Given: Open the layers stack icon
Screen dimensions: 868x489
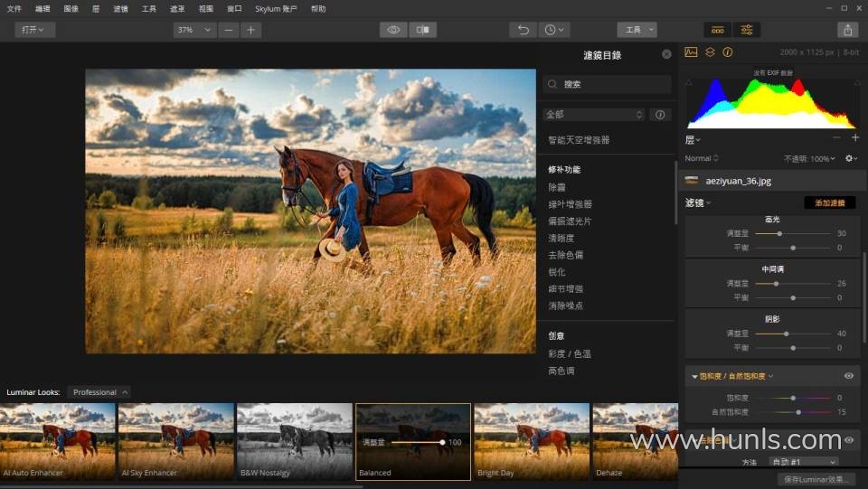Looking at the screenshot, I should click(x=710, y=52).
